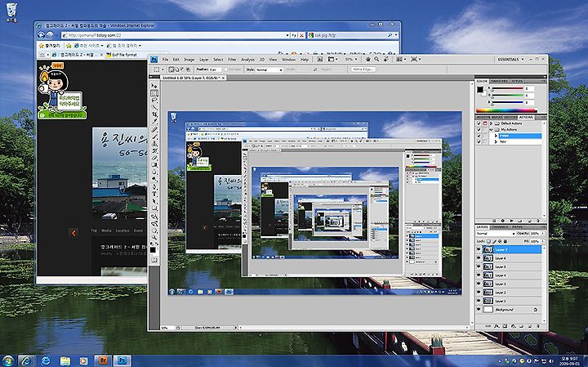
Task: Click the Refine Edge button
Action: 363,69
